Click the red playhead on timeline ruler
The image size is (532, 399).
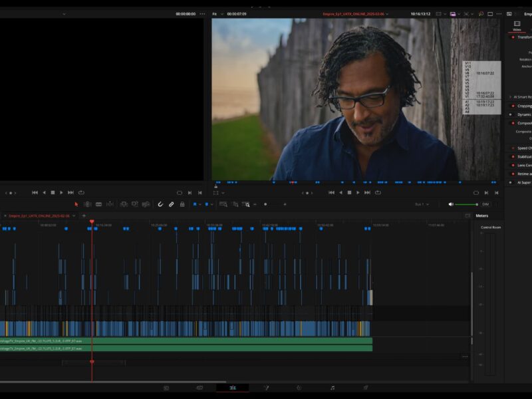[x=92, y=222]
